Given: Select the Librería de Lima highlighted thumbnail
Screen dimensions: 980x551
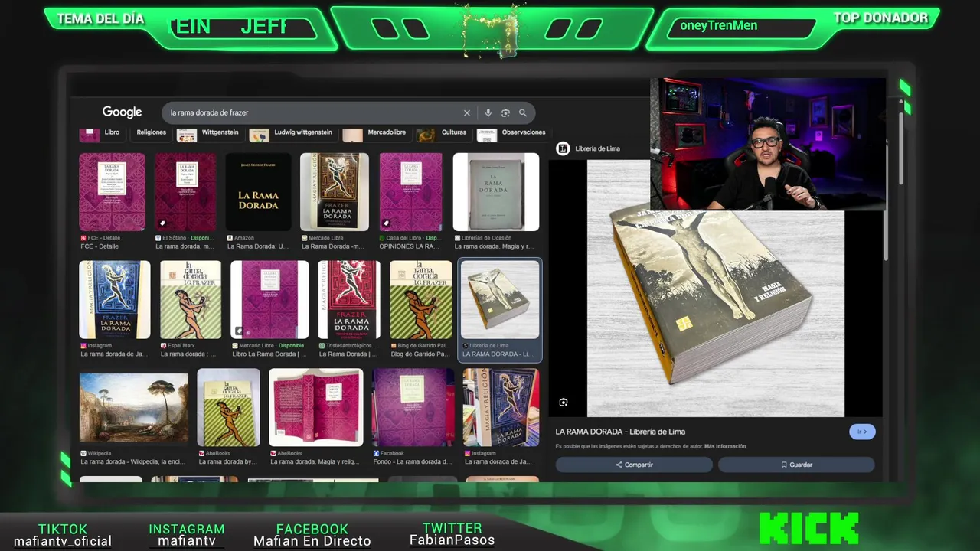Looking at the screenshot, I should [x=500, y=300].
